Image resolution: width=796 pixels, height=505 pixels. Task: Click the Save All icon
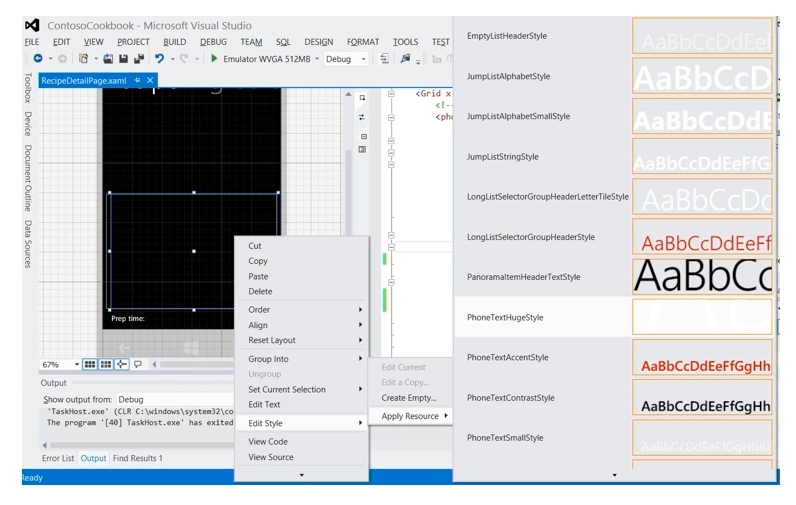click(139, 59)
